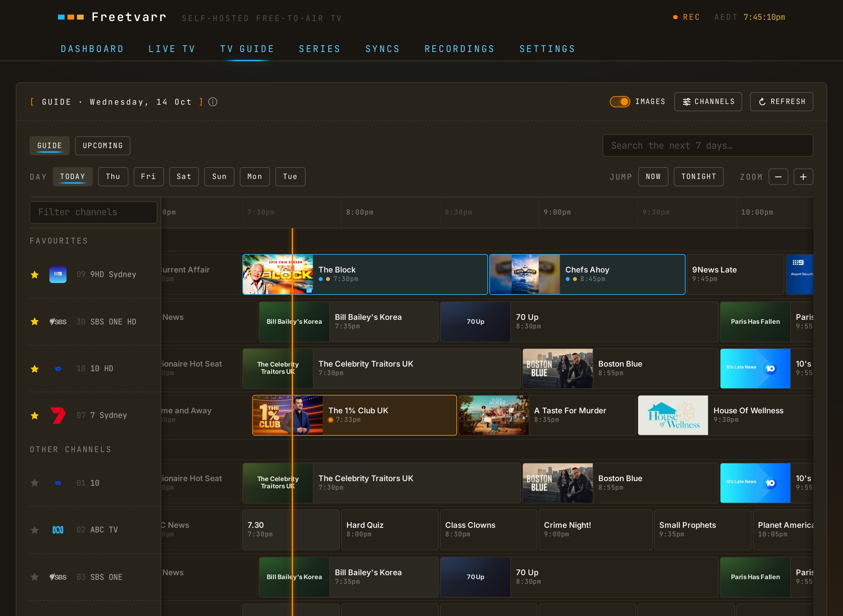Open the House Of Wellness thumbnail
Screen dimensions: 843x616
click(673, 415)
